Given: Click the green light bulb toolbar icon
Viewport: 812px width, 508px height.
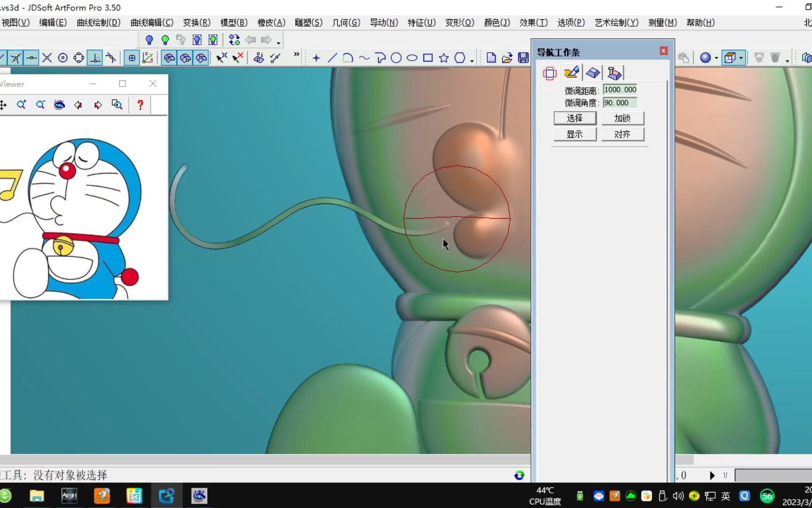Looking at the screenshot, I should click(165, 40).
